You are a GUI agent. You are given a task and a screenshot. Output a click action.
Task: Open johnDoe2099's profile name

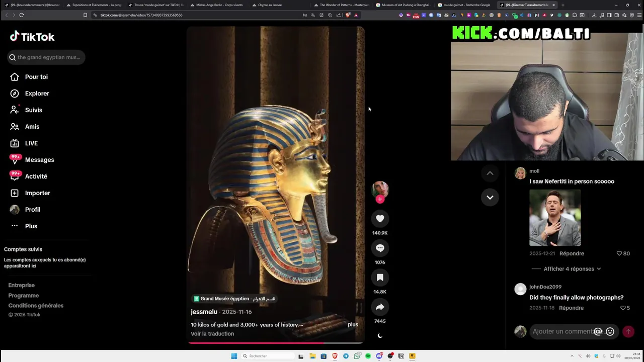pos(545,287)
